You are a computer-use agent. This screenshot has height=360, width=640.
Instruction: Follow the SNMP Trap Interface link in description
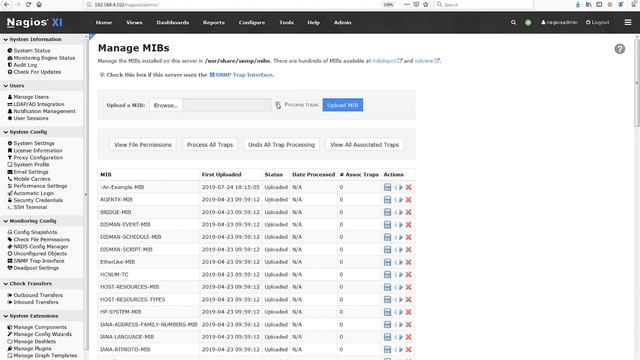tap(241, 75)
